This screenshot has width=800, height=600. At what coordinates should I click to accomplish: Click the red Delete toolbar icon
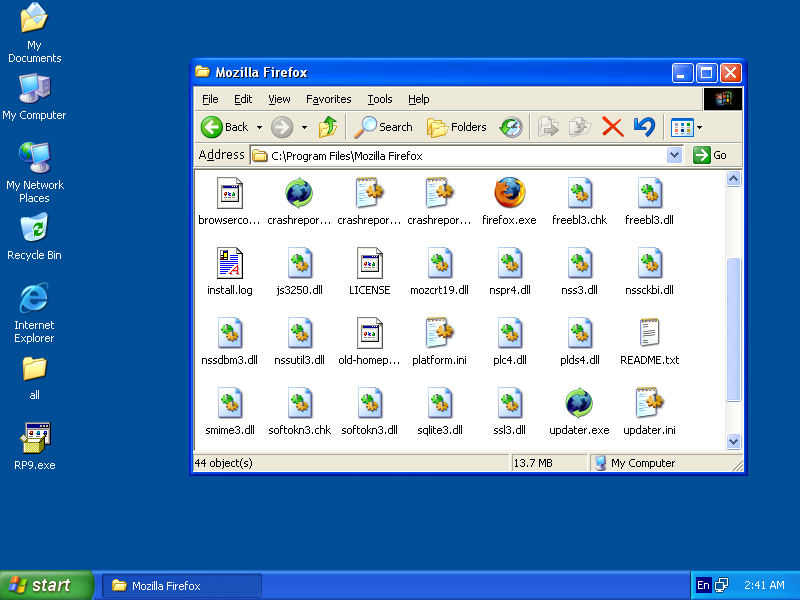[612, 127]
